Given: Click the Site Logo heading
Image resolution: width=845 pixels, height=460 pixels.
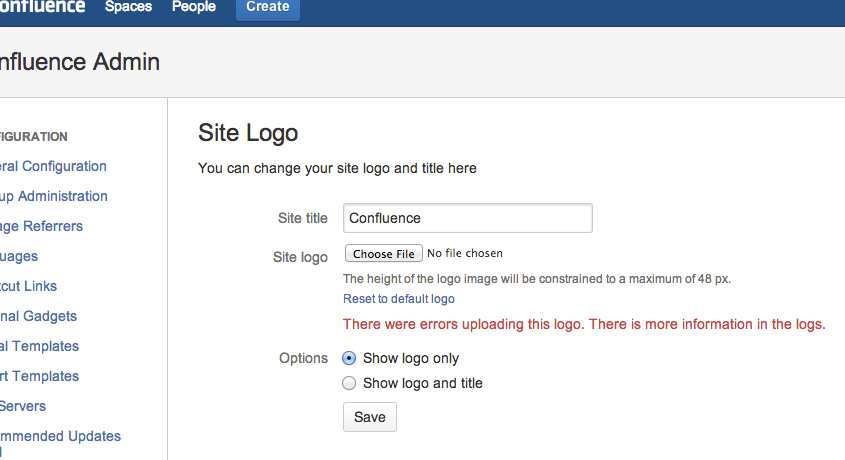Looking at the screenshot, I should coord(248,133).
